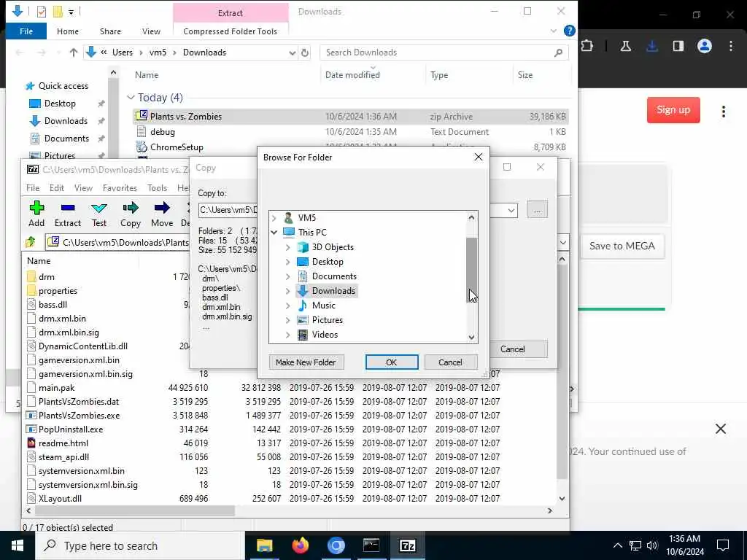Collapse the This PC tree node
This screenshot has width=747, height=560.
tap(274, 233)
